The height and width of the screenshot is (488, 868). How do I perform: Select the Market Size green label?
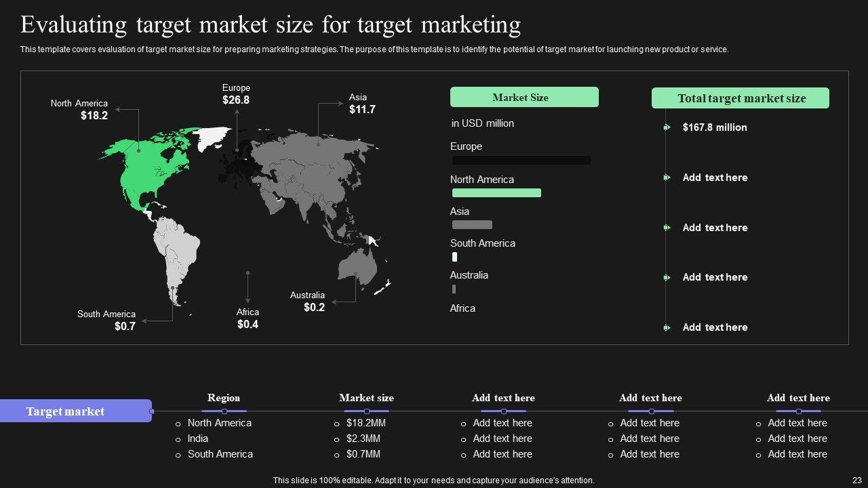pyautogui.click(x=524, y=98)
